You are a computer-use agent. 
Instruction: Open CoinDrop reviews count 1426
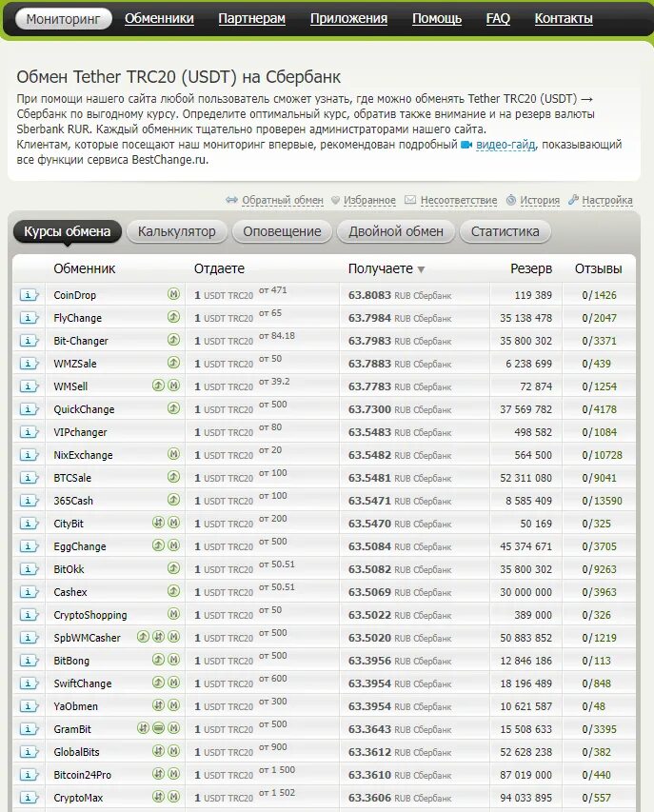click(604, 295)
